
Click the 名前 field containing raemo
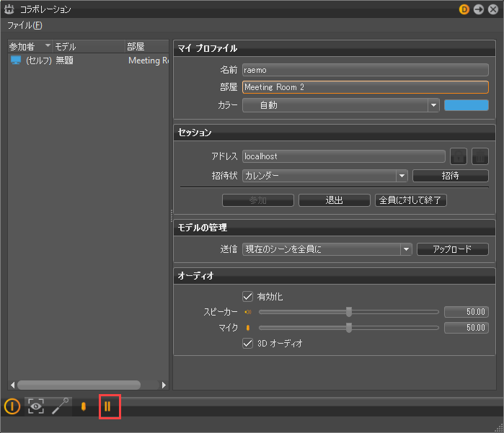366,70
